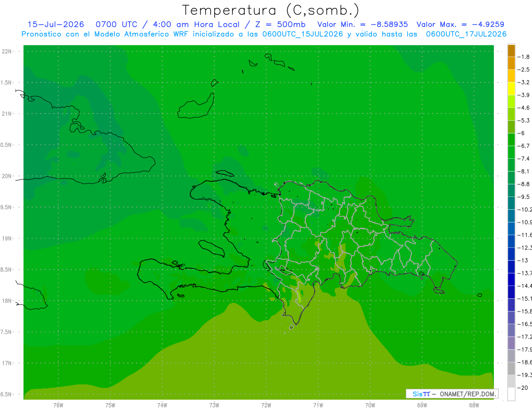Click the '17N' latitude label
Viewport: 532px width, 411px height.
point(7,364)
